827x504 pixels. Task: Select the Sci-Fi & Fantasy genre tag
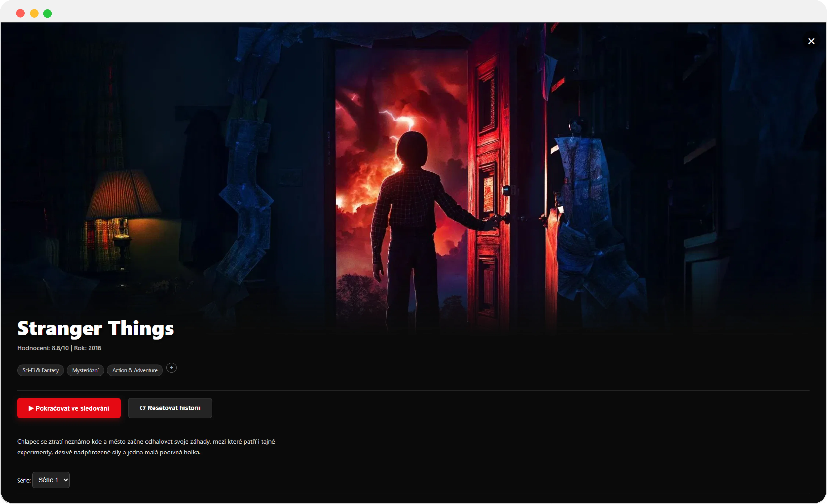41,370
